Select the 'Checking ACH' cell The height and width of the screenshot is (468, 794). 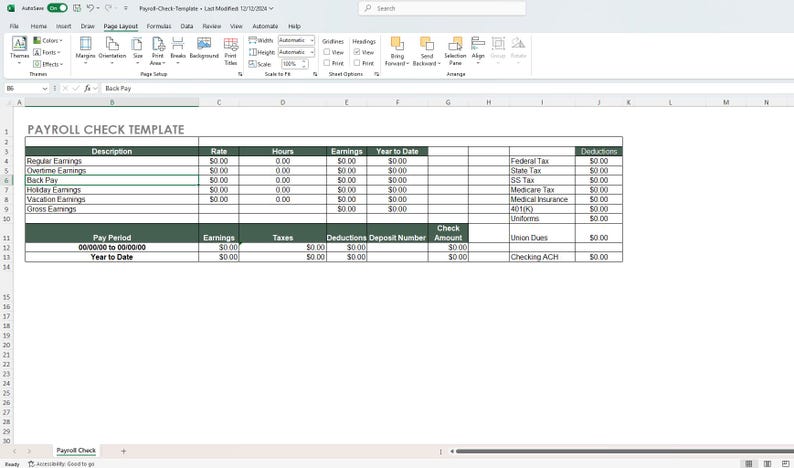[542, 257]
